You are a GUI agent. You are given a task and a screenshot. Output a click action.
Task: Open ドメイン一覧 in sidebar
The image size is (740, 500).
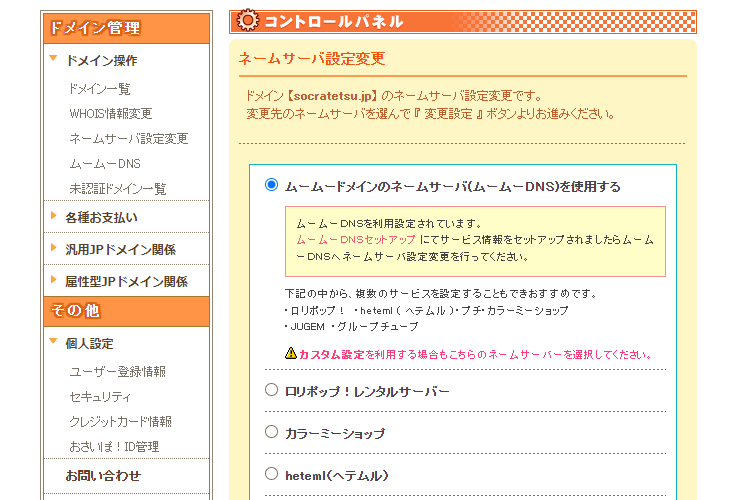(x=99, y=89)
